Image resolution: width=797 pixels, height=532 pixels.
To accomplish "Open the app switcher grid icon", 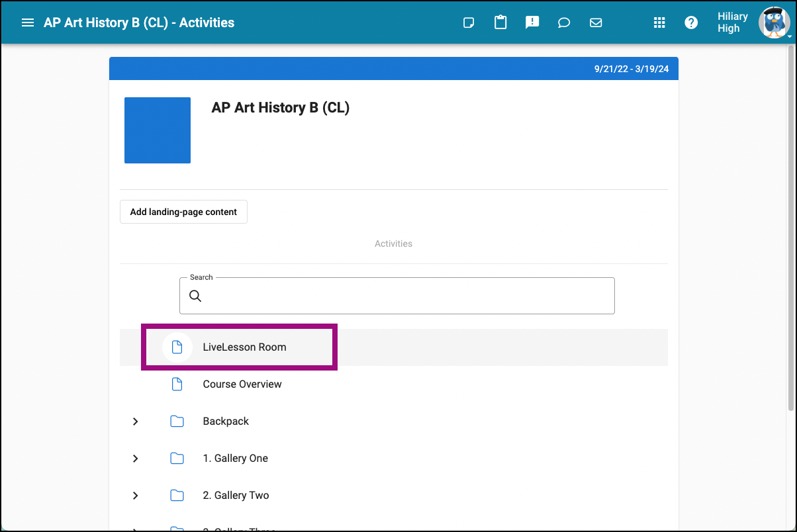I will (x=659, y=22).
